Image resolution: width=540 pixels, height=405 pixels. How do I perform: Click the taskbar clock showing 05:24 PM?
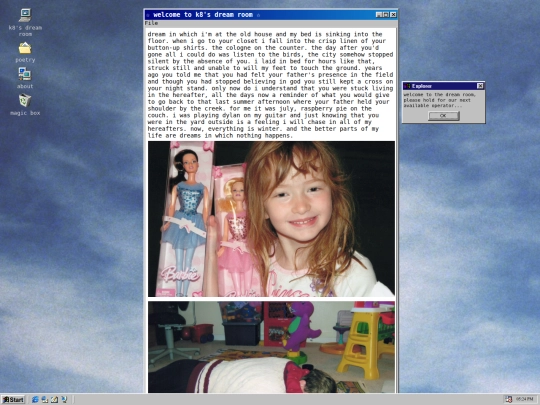pyautogui.click(x=525, y=399)
